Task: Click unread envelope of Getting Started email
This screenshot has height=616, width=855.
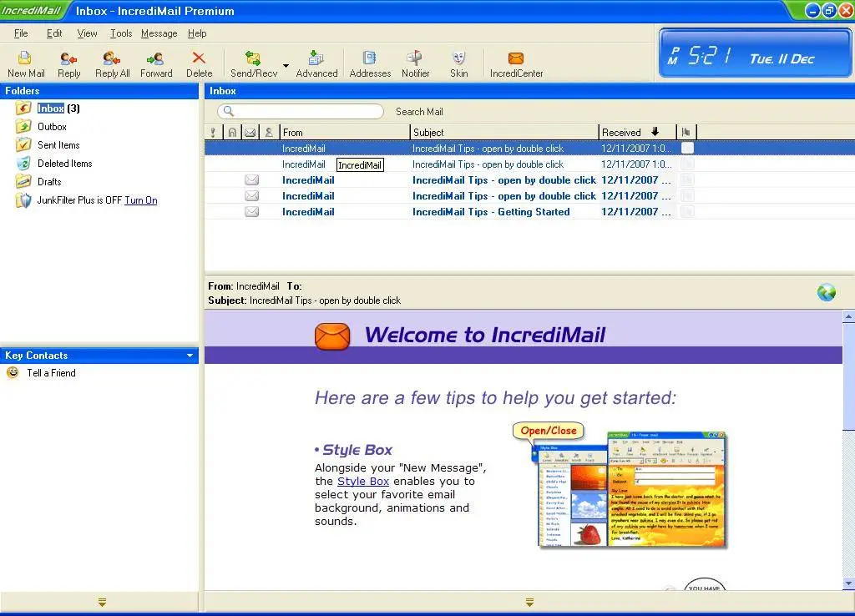Action: (x=251, y=211)
